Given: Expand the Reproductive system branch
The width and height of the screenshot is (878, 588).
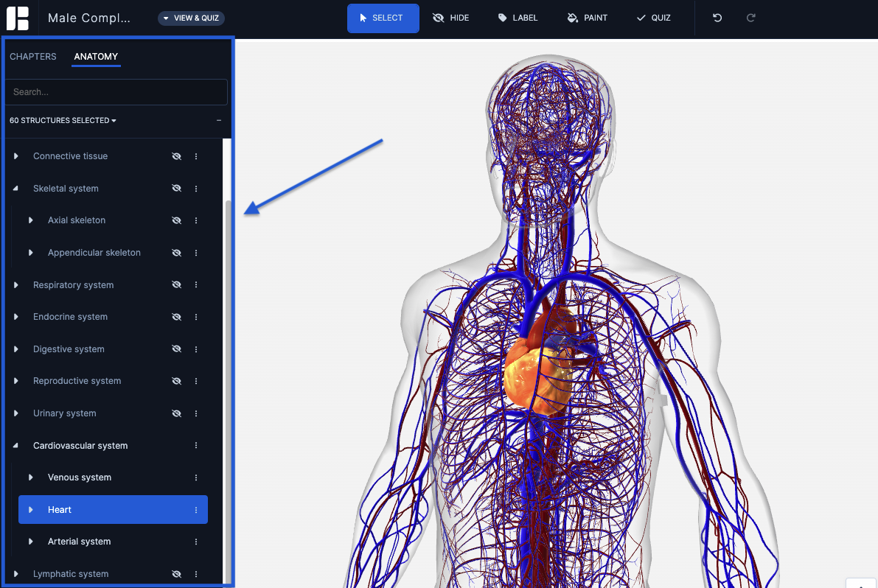Looking at the screenshot, I should [x=15, y=381].
